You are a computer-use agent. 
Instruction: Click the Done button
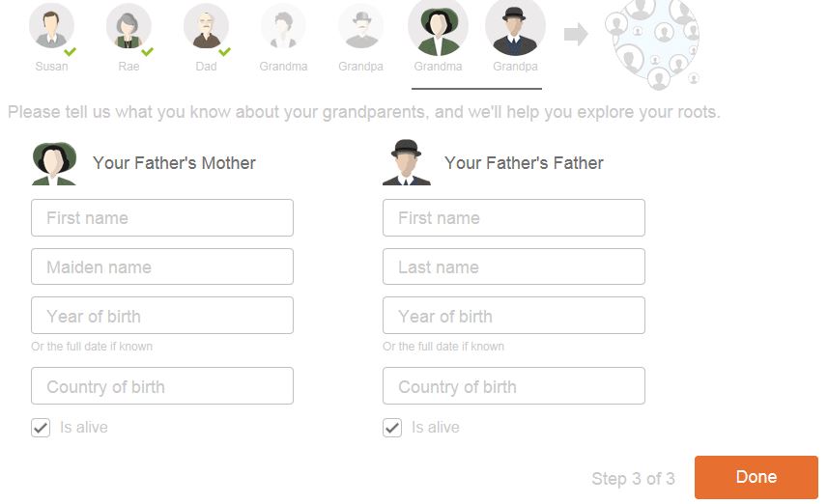click(x=756, y=477)
